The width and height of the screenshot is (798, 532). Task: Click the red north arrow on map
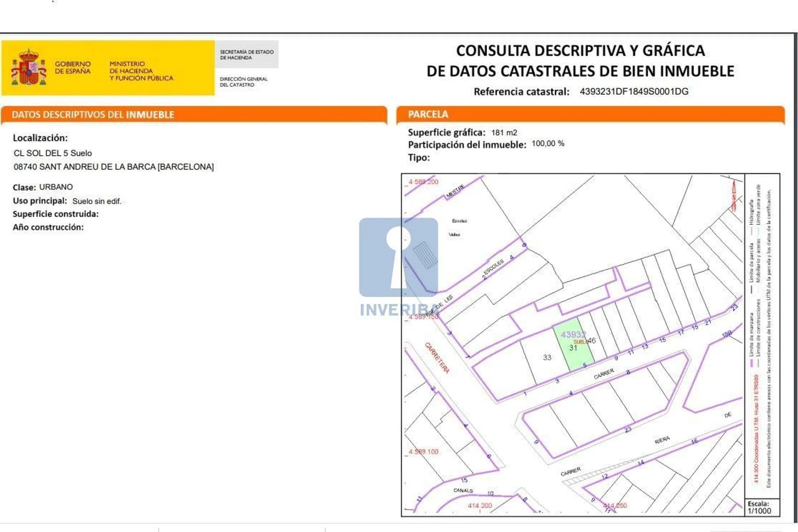click(734, 195)
